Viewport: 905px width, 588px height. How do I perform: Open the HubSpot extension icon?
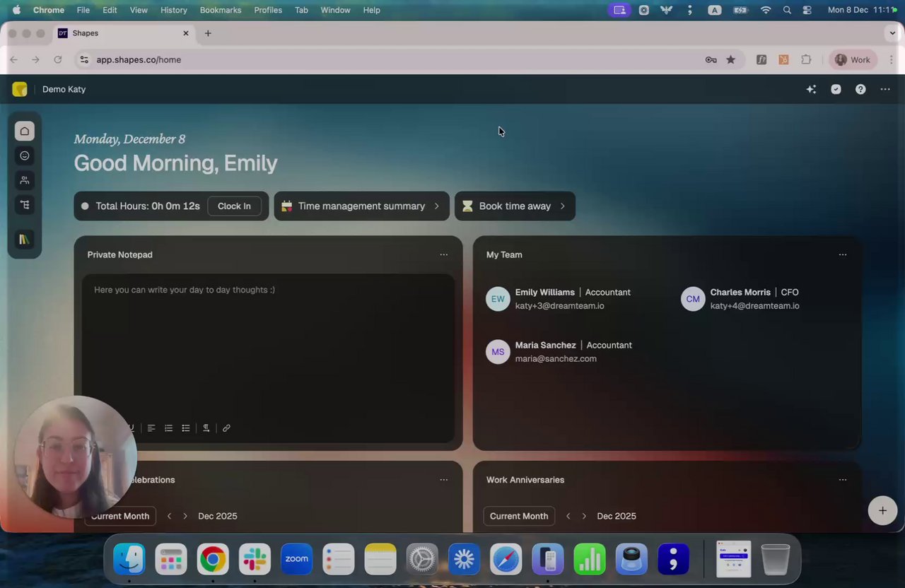click(x=783, y=60)
